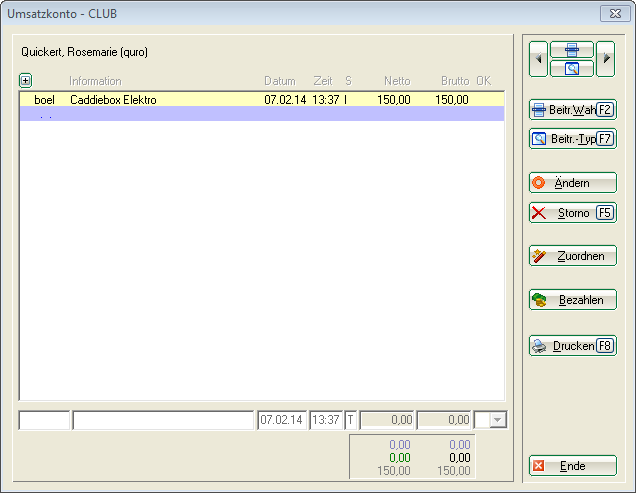Go to previous account with left arrow
This screenshot has width=636, height=493.
pos(538,59)
